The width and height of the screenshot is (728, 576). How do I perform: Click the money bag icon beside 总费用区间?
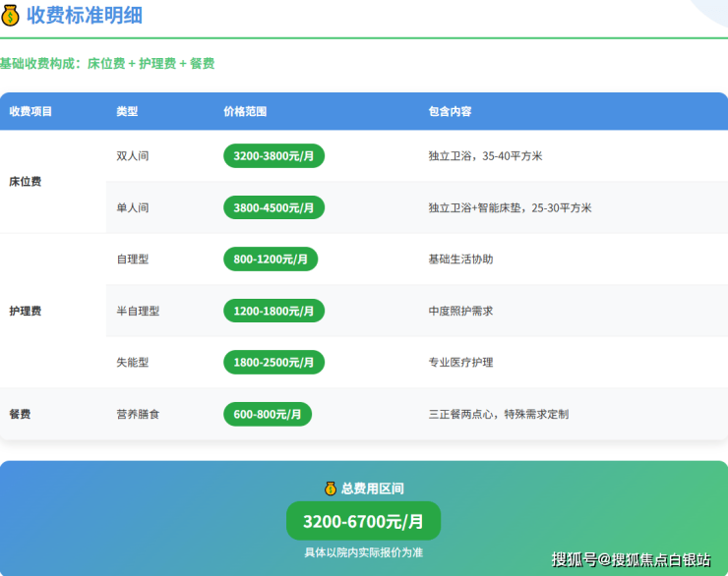331,489
